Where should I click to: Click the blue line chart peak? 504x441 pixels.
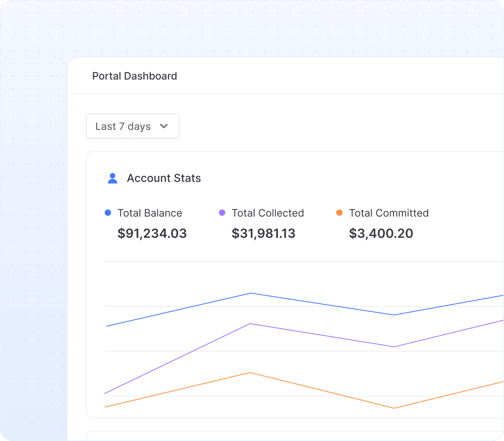251,293
